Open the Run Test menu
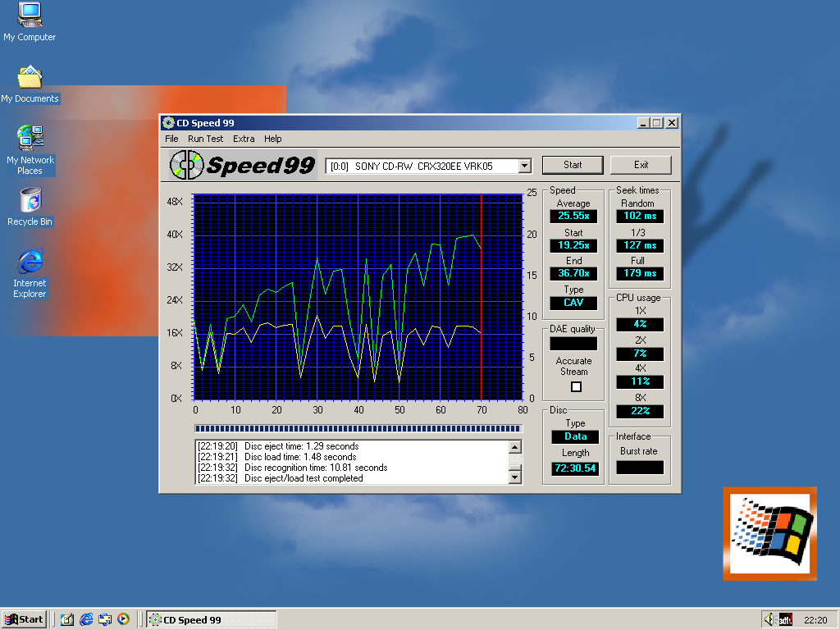This screenshot has height=630, width=840. (205, 139)
